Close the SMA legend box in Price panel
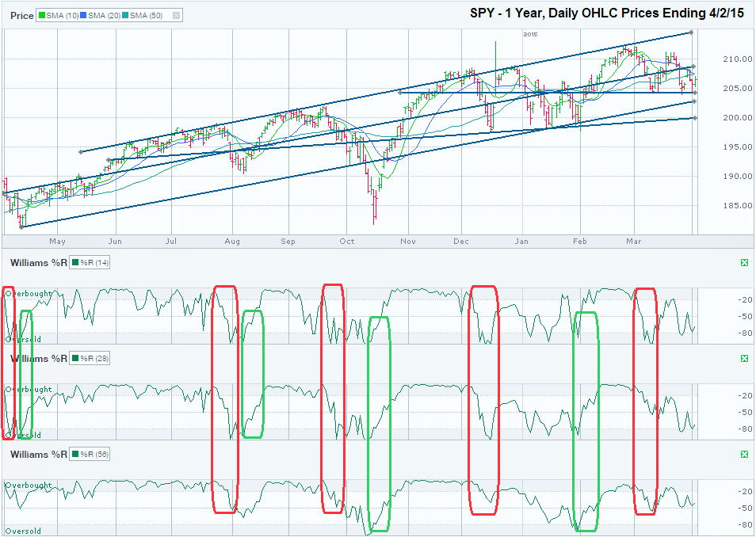This screenshot has width=756, height=537. [x=177, y=16]
